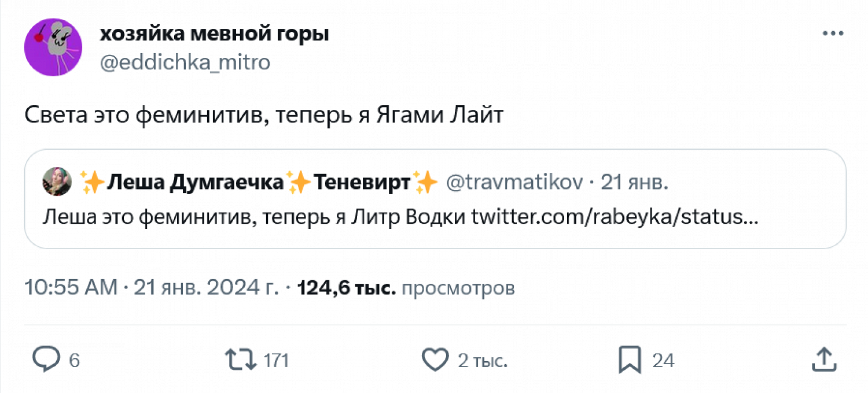Open the three-dot more options menu
The image size is (868, 393).
click(833, 35)
